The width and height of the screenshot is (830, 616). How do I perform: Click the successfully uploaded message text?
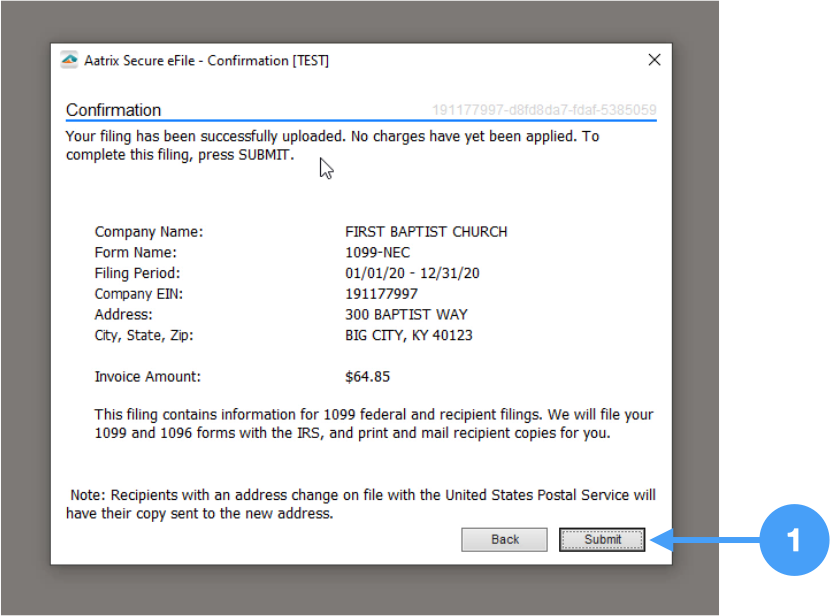(332, 145)
